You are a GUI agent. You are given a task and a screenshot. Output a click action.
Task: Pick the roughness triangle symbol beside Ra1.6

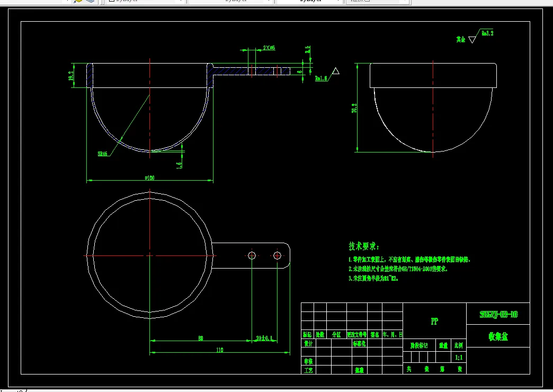tap(336, 72)
